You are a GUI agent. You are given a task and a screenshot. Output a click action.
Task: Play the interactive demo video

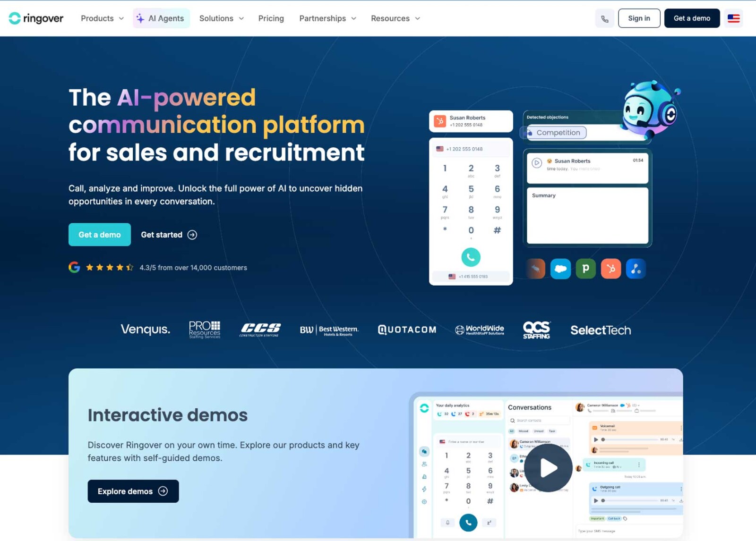(548, 468)
